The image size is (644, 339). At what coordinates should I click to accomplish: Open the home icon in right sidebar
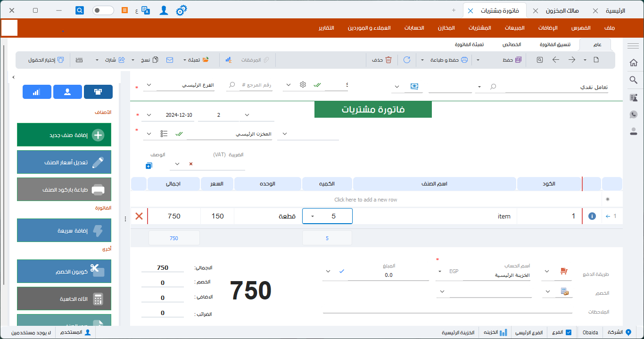click(x=634, y=63)
